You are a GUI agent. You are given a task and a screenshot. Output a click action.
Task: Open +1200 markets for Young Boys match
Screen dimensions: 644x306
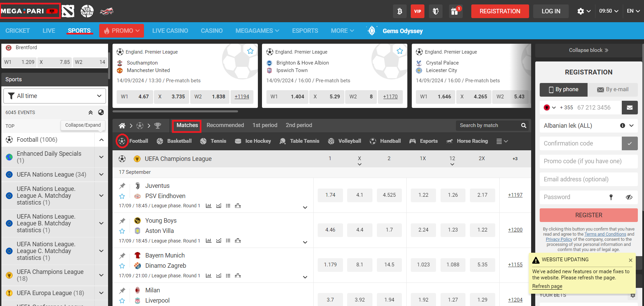point(515,230)
